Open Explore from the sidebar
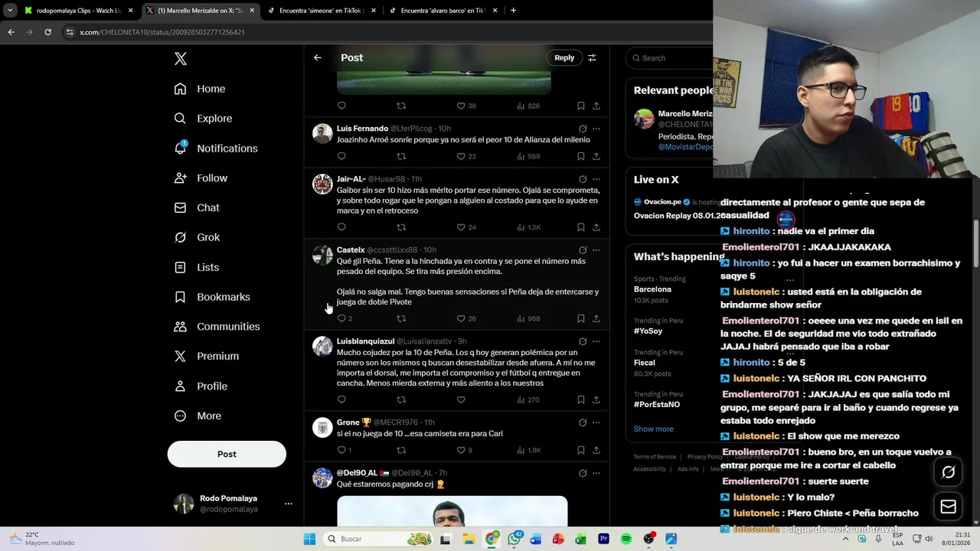This screenshot has height=551, width=980. click(203, 119)
